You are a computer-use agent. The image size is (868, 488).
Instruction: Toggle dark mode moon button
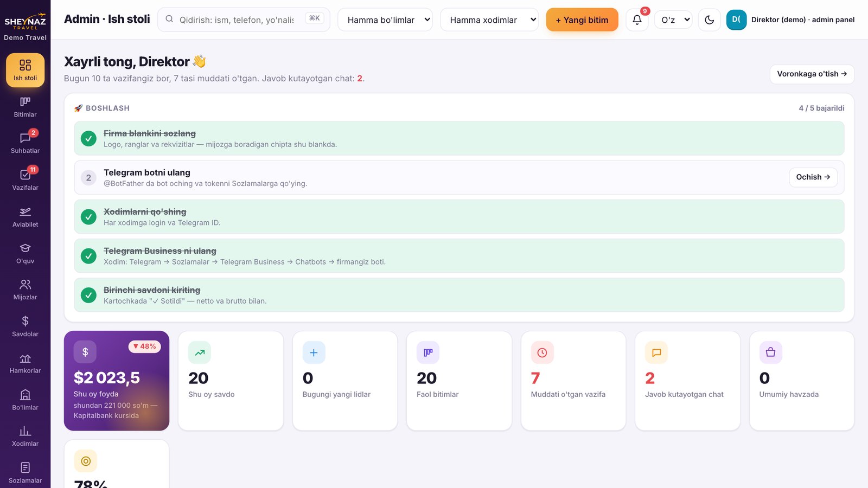pyautogui.click(x=709, y=20)
